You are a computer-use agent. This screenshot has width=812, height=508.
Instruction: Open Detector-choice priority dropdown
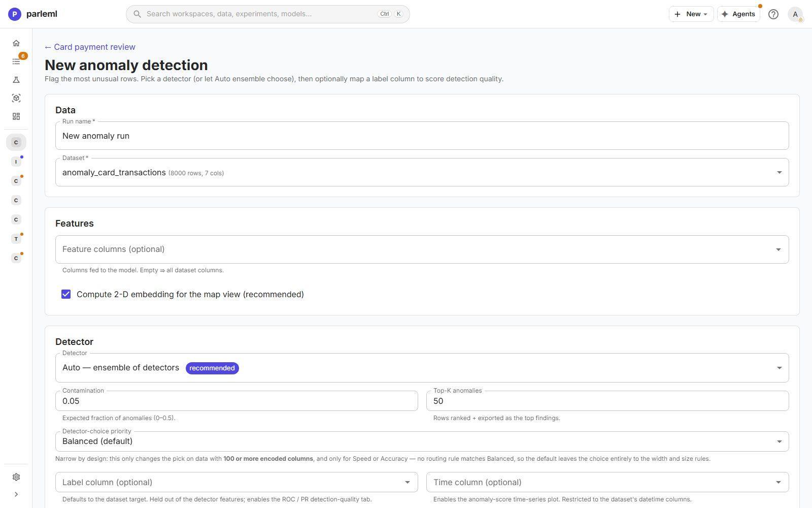coord(422,441)
